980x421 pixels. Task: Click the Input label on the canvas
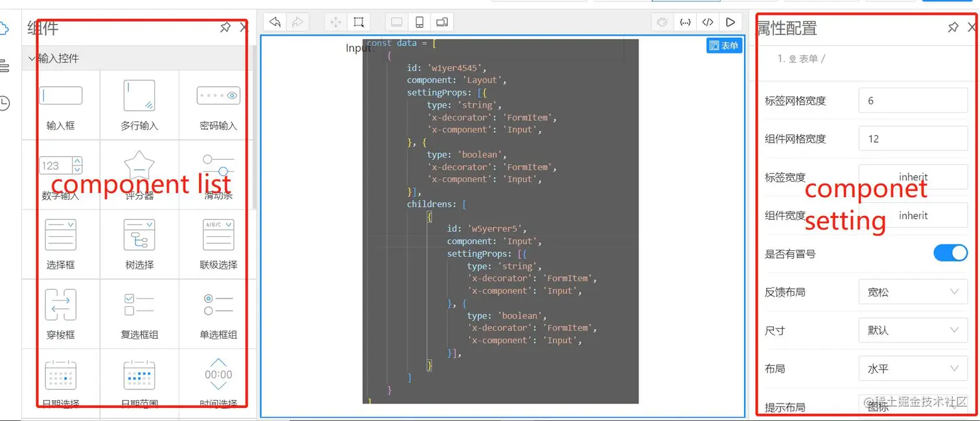click(359, 48)
